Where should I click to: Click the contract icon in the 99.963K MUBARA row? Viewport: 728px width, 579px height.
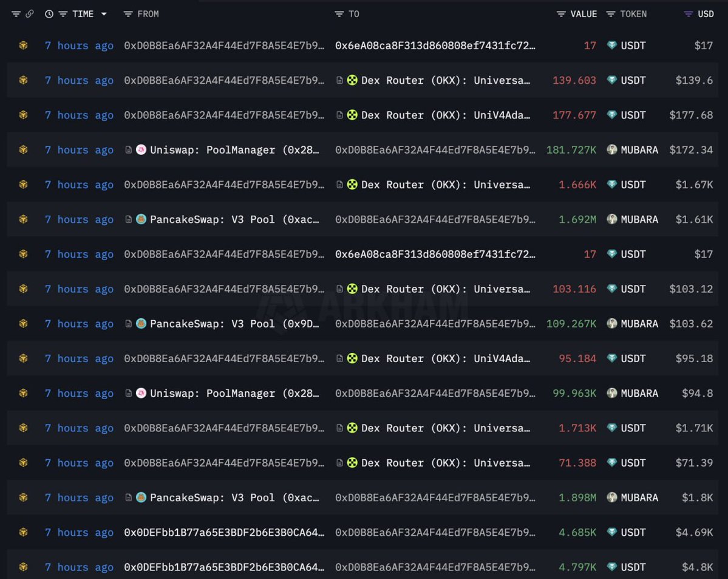tap(128, 393)
